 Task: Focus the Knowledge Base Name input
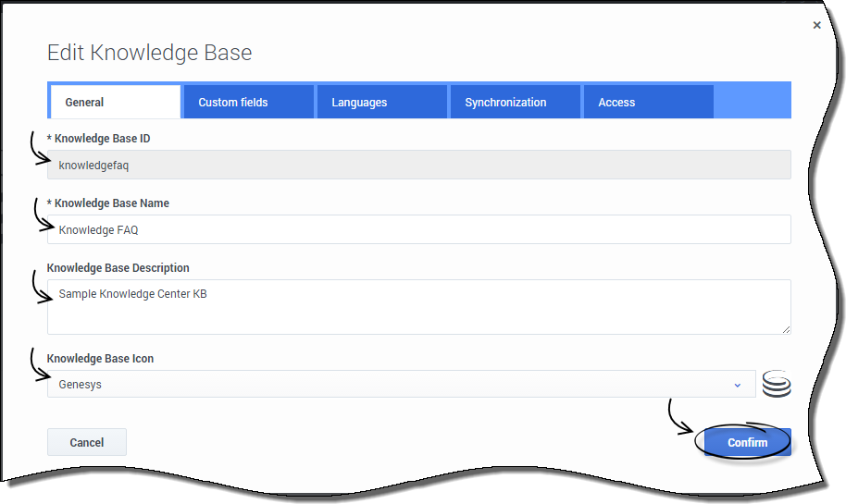[x=418, y=229]
